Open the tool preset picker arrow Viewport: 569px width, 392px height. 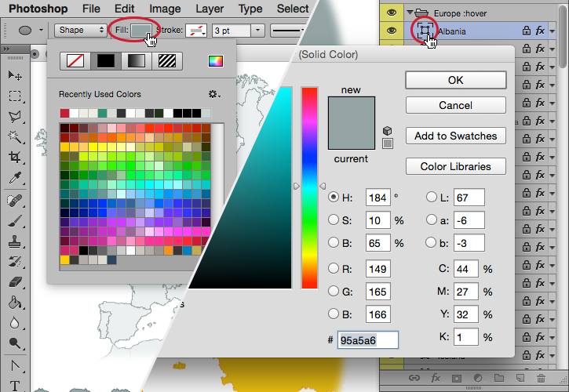[x=41, y=30]
